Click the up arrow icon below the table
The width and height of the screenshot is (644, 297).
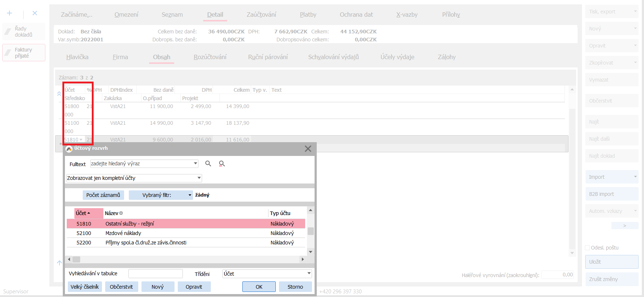(x=60, y=263)
